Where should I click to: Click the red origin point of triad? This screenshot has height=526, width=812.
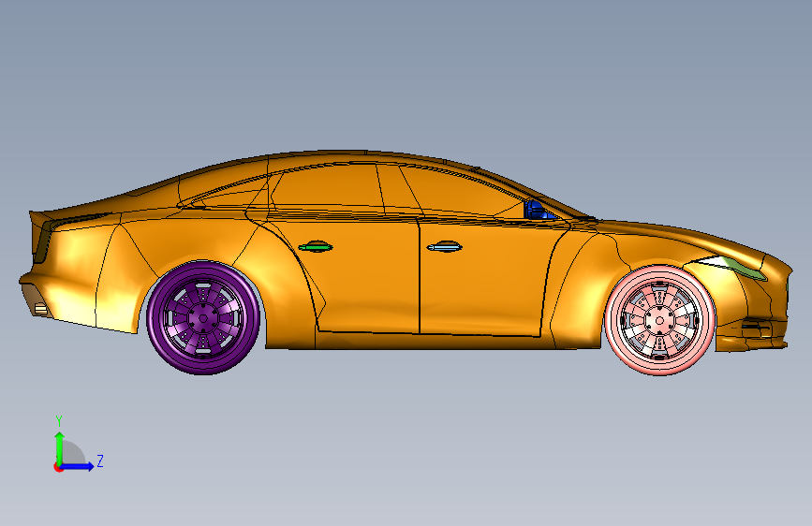(x=57, y=467)
